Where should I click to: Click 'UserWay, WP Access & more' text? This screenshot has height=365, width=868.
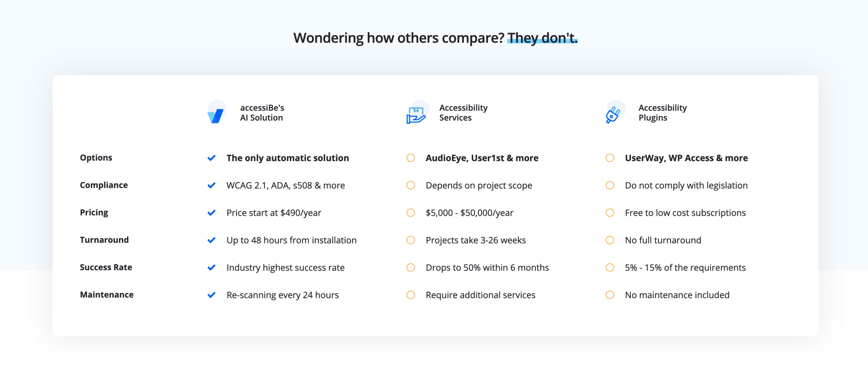coord(686,158)
